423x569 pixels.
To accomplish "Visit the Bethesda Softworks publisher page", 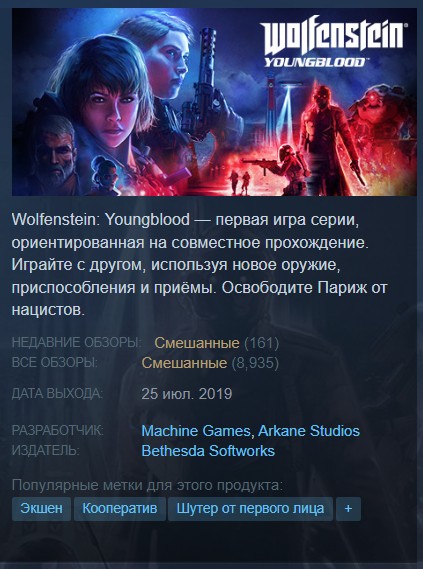I will pos(208,451).
